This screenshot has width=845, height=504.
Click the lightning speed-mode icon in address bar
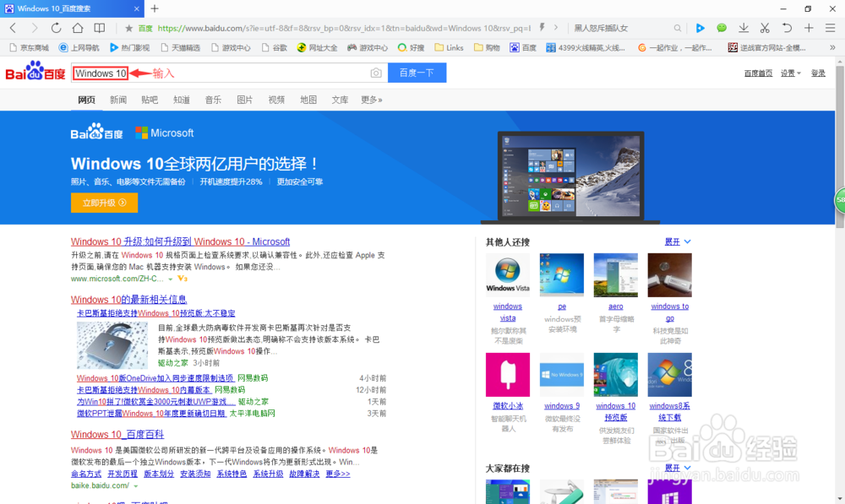tap(542, 28)
